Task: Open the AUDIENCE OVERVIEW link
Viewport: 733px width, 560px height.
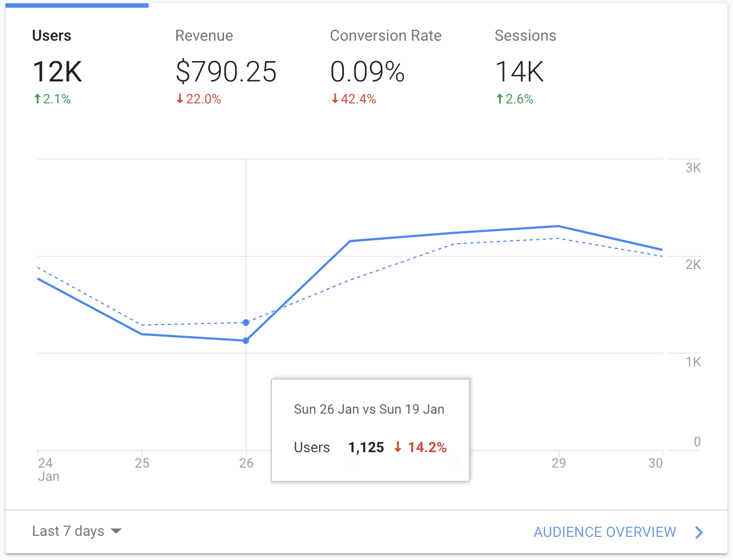Action: point(604,532)
